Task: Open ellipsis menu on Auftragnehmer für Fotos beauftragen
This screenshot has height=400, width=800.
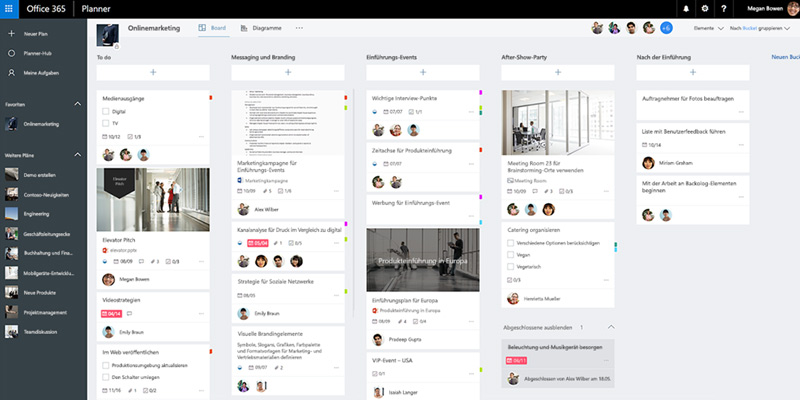Action: (x=741, y=111)
